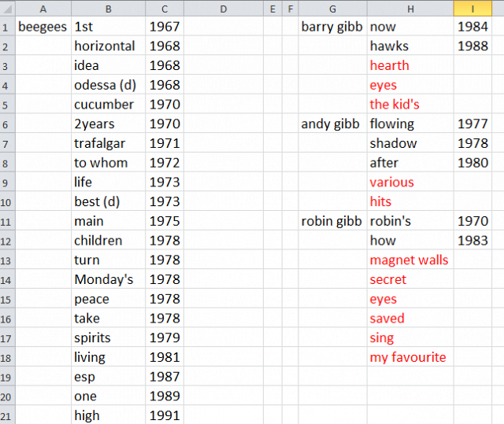This screenshot has height=424, width=504.
Task: Select the row 11 header
Action: pyautogui.click(x=7, y=221)
